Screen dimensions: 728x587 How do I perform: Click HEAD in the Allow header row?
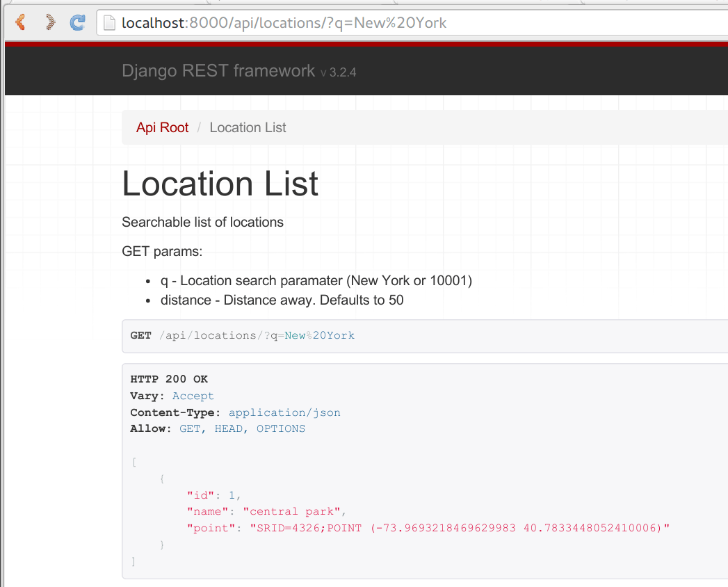[229, 428]
